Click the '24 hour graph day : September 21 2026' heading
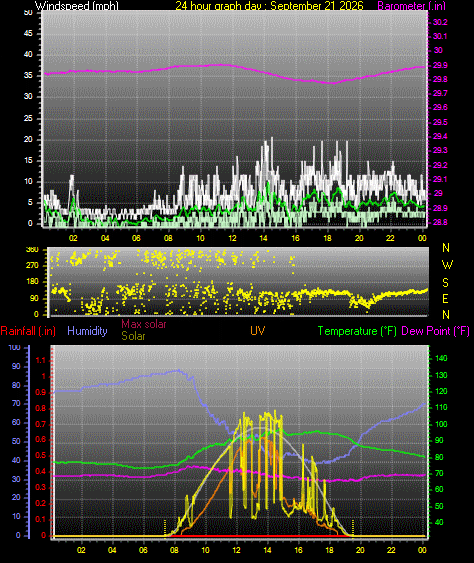Viewport: 474px width, 563px height. [x=269, y=5]
